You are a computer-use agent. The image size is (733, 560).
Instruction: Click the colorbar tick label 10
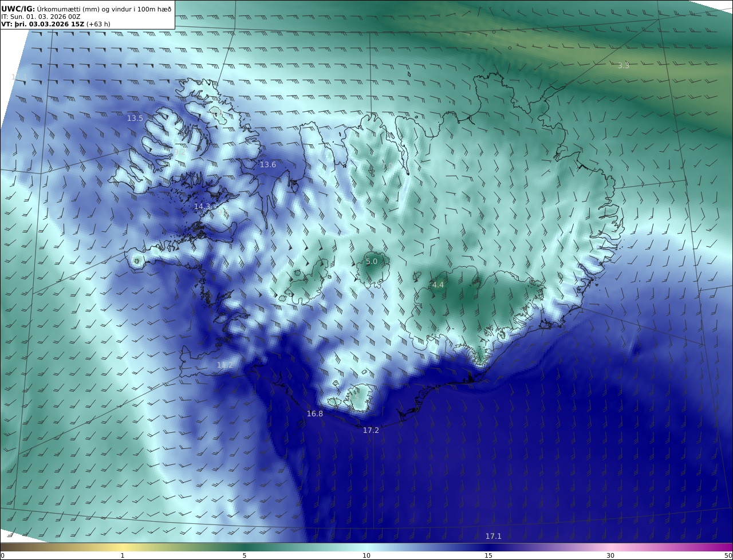[366, 555]
